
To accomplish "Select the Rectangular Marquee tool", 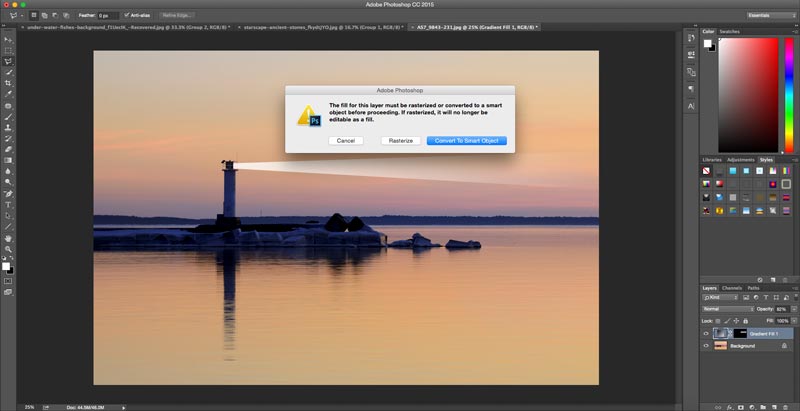I will 8,50.
